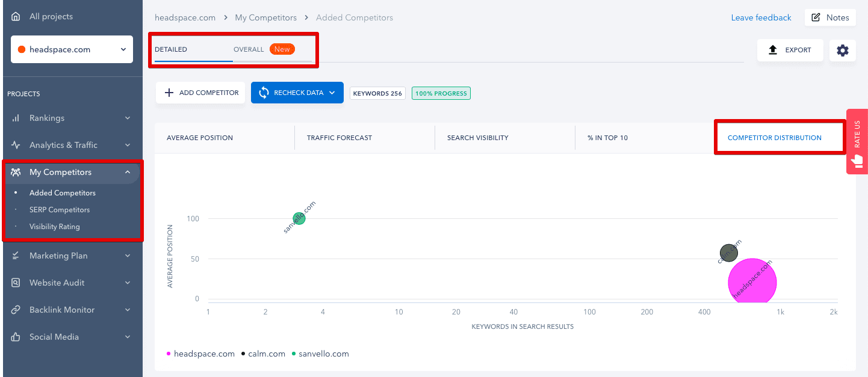The height and width of the screenshot is (377, 868).
Task: Click the My Competitors people icon
Action: tap(16, 172)
